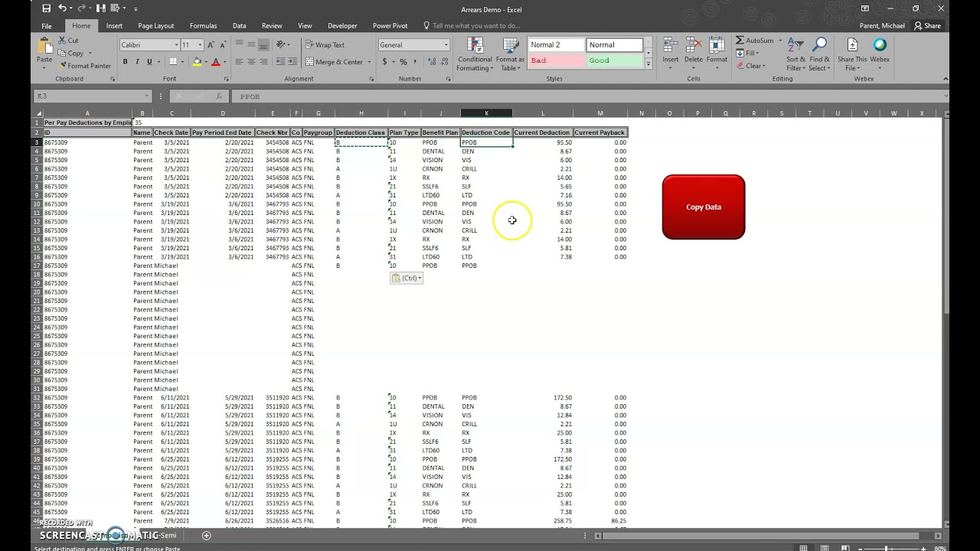Click the Center alignment icon
This screenshot has height=551, width=980.
[251, 62]
